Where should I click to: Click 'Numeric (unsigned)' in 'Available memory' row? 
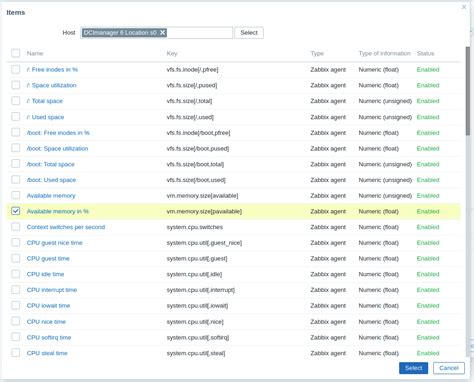[x=385, y=196]
